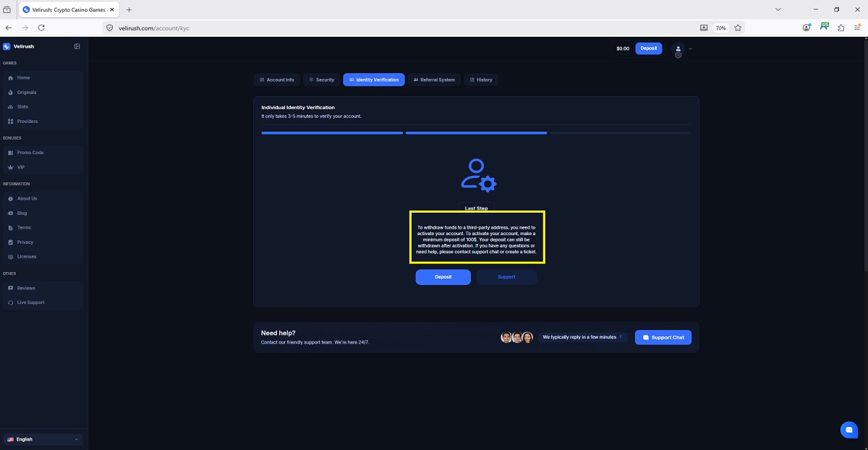Click the first verification progress segment
868x450 pixels.
(332, 133)
